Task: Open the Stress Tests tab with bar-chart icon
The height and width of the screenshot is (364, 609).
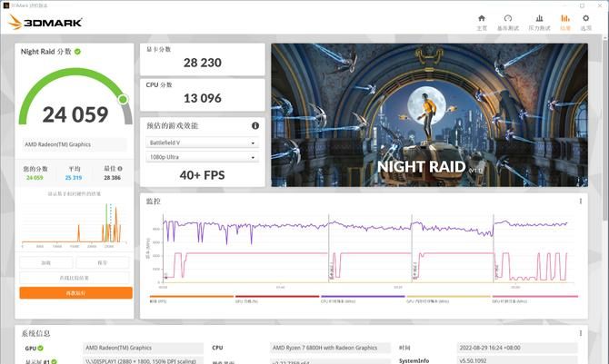Action: click(540, 23)
